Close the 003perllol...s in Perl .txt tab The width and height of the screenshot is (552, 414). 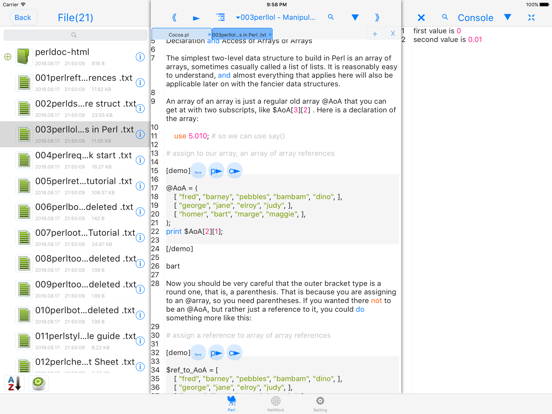coord(270,34)
